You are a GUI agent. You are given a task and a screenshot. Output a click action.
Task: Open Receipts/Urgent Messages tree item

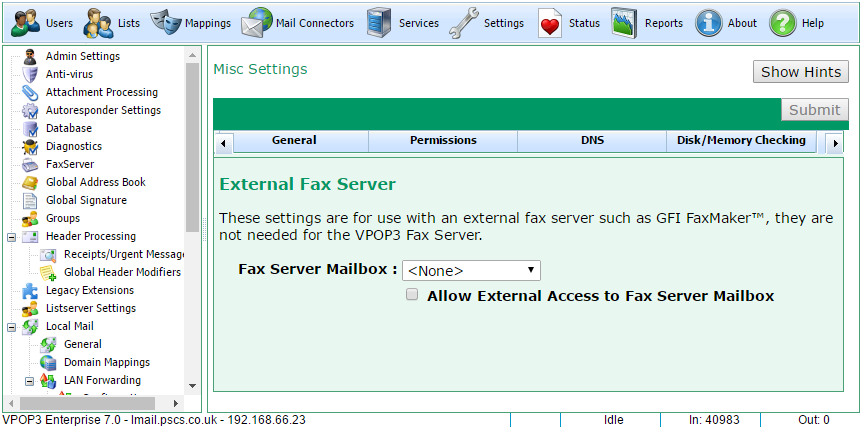coord(124,254)
